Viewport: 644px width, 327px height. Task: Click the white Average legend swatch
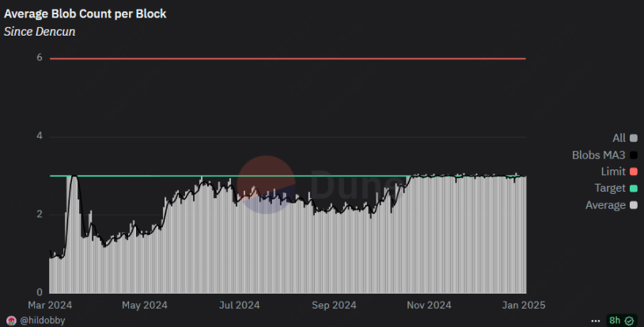[634, 205]
